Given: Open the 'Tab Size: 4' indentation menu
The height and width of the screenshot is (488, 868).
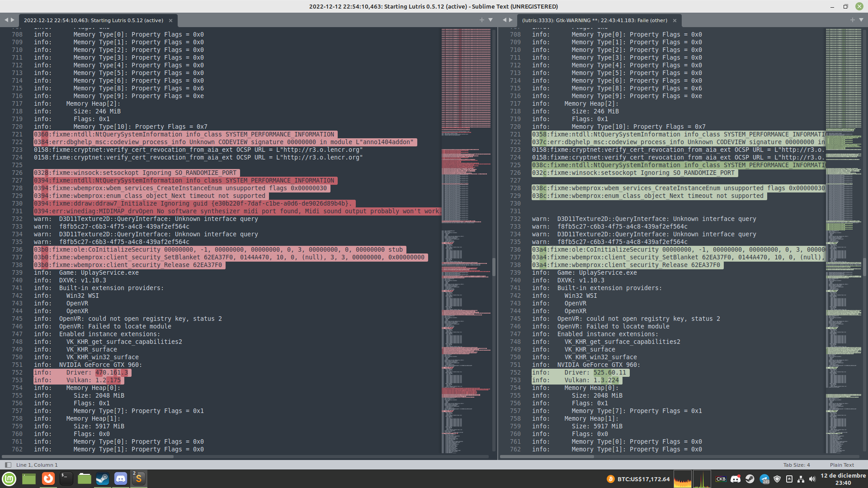Looking at the screenshot, I should tap(797, 465).
